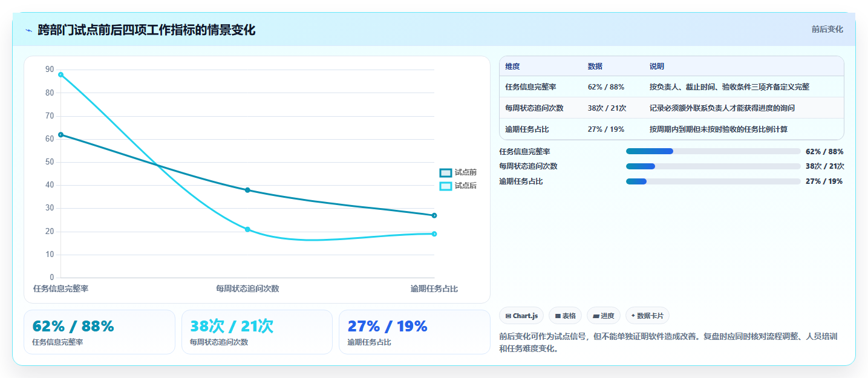This screenshot has width=868, height=378.
Task: Click the title 跨部门试点前后四项工作指标的情景变化
Action: (x=146, y=30)
